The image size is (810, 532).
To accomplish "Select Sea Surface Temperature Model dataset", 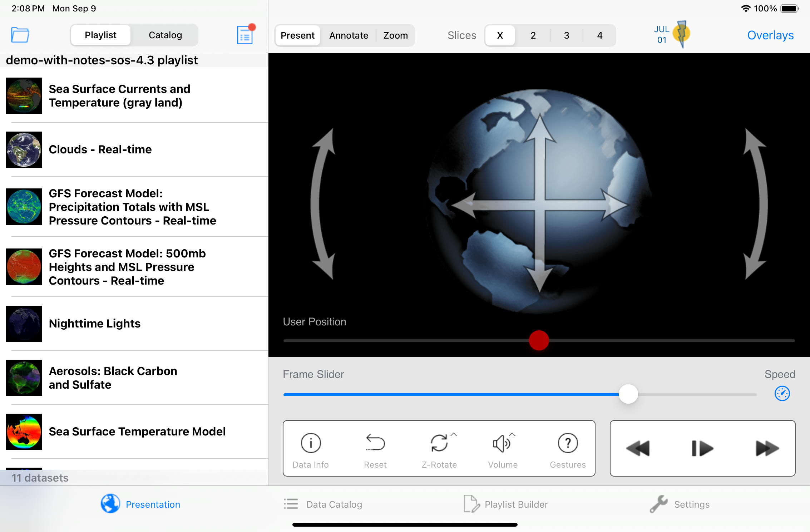I will [134, 432].
